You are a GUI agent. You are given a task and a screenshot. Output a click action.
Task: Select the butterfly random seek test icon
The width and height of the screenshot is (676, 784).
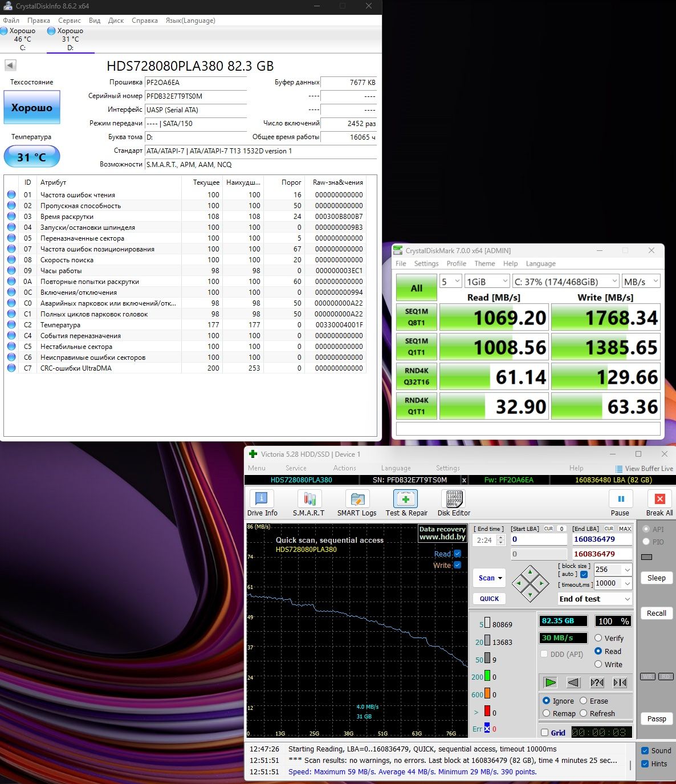[x=597, y=683]
